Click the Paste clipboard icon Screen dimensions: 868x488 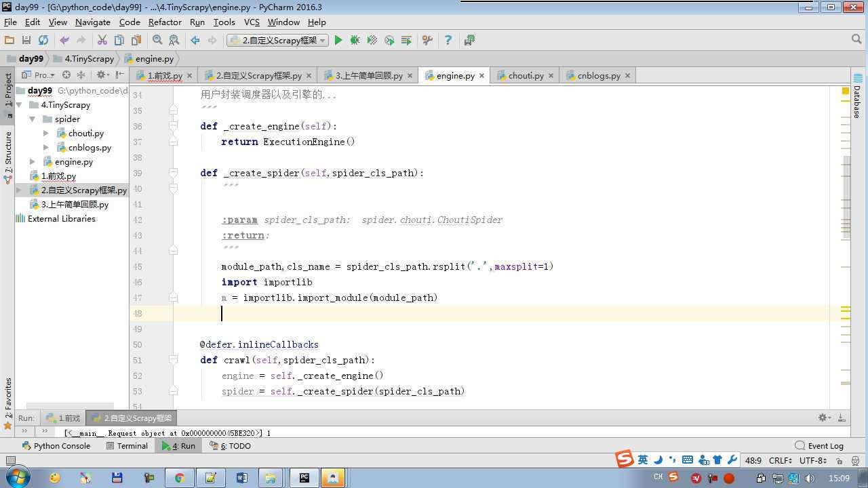pos(136,41)
